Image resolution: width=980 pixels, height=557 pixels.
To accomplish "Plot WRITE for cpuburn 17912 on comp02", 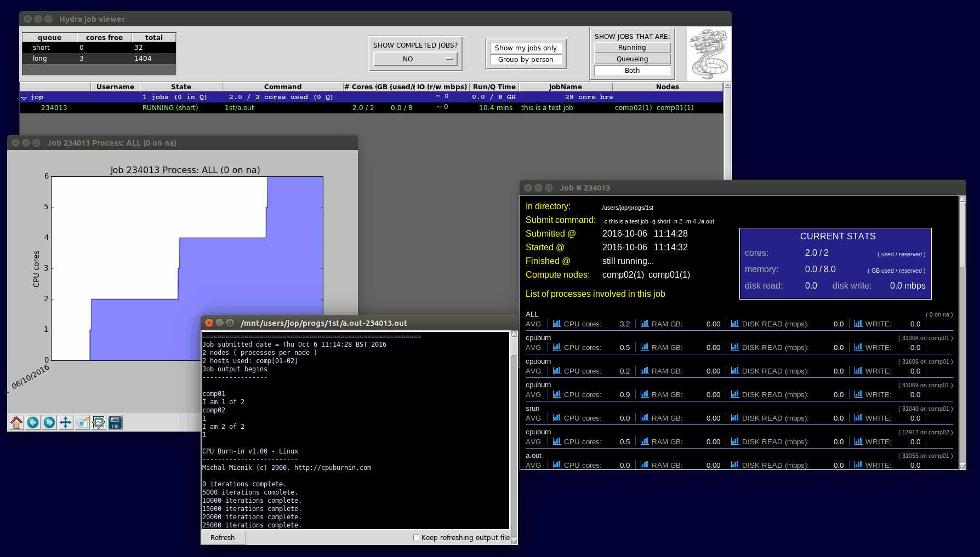I will tap(858, 441).
